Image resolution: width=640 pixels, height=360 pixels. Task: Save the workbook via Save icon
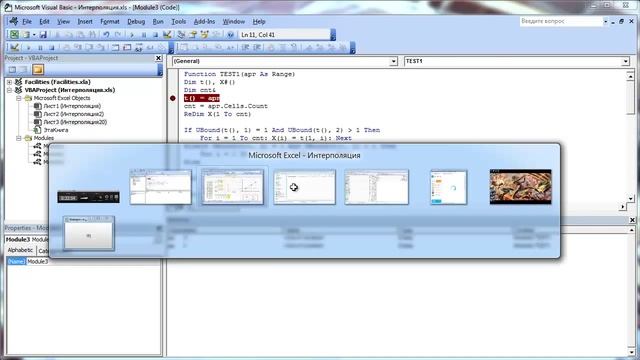click(43, 35)
